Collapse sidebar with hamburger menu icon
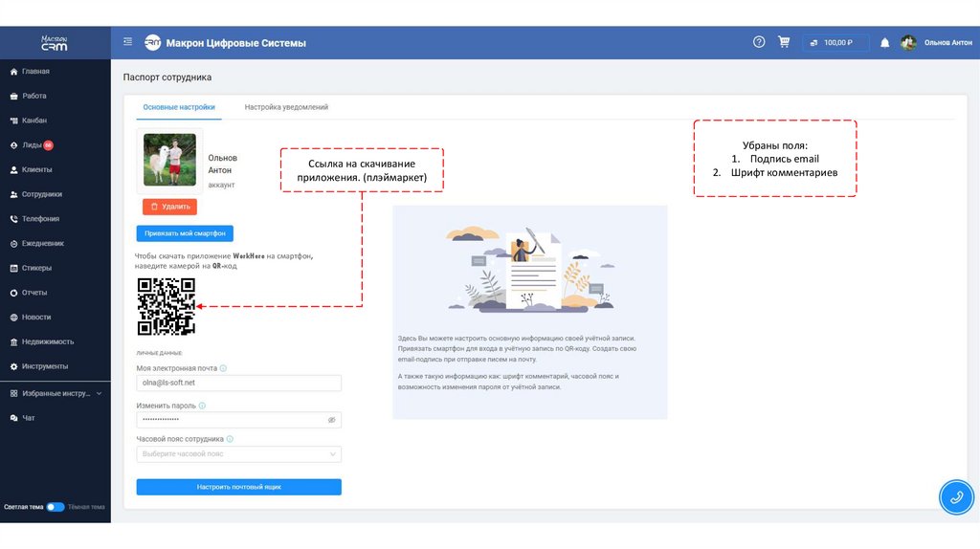Image resolution: width=980 pixels, height=549 pixels. [127, 42]
